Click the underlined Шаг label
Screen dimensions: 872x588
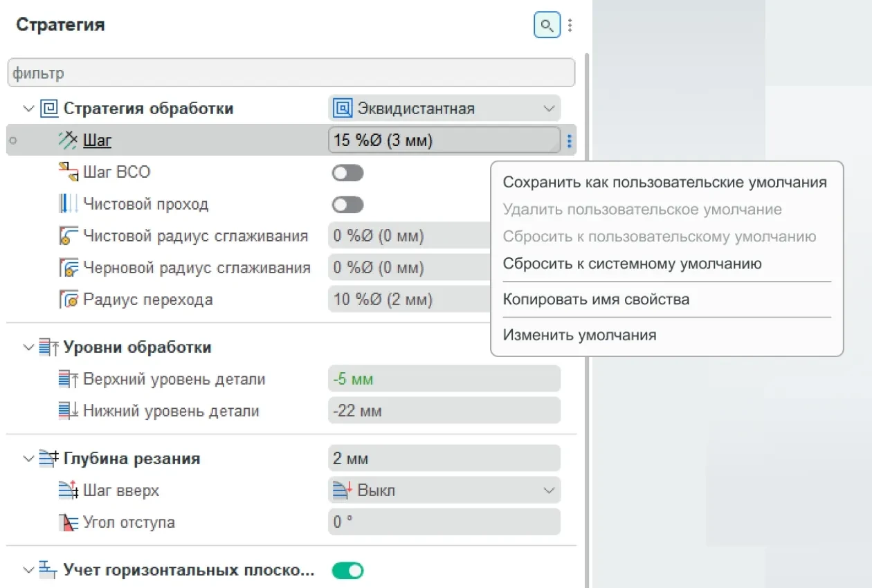[97, 141]
